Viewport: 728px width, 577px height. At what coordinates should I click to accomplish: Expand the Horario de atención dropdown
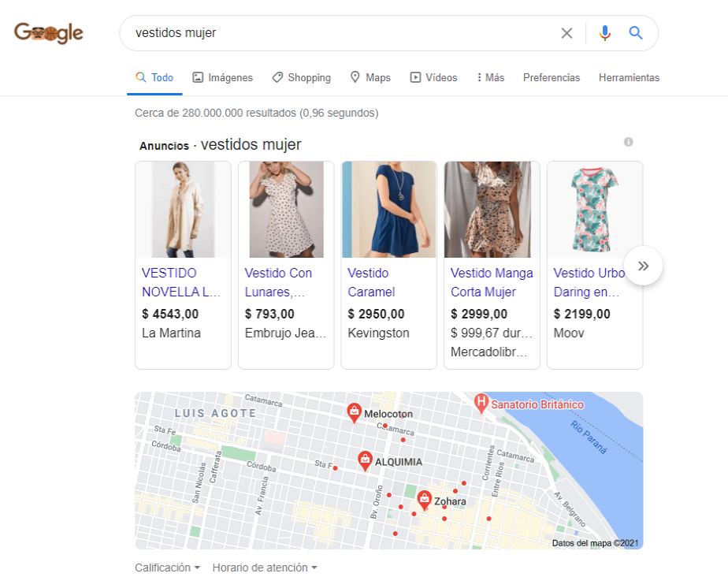click(x=265, y=568)
